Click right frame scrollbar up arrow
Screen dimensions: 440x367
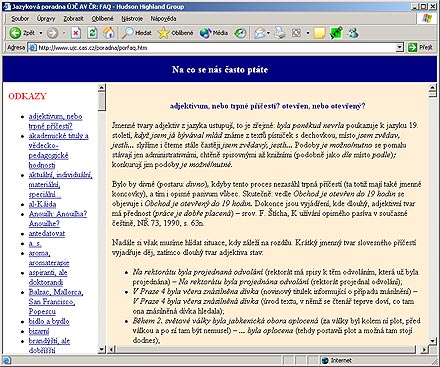(x=433, y=88)
